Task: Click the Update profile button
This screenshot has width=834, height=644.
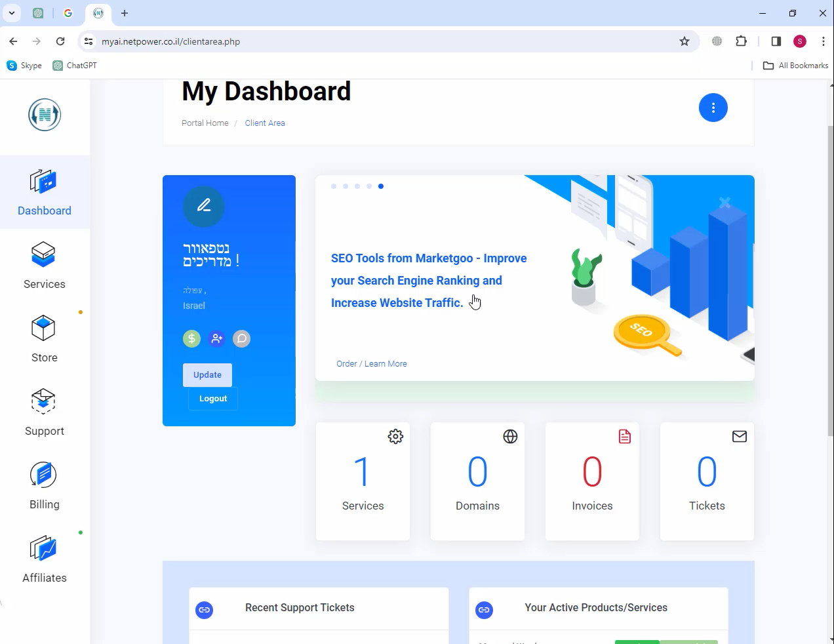Action: pyautogui.click(x=207, y=375)
